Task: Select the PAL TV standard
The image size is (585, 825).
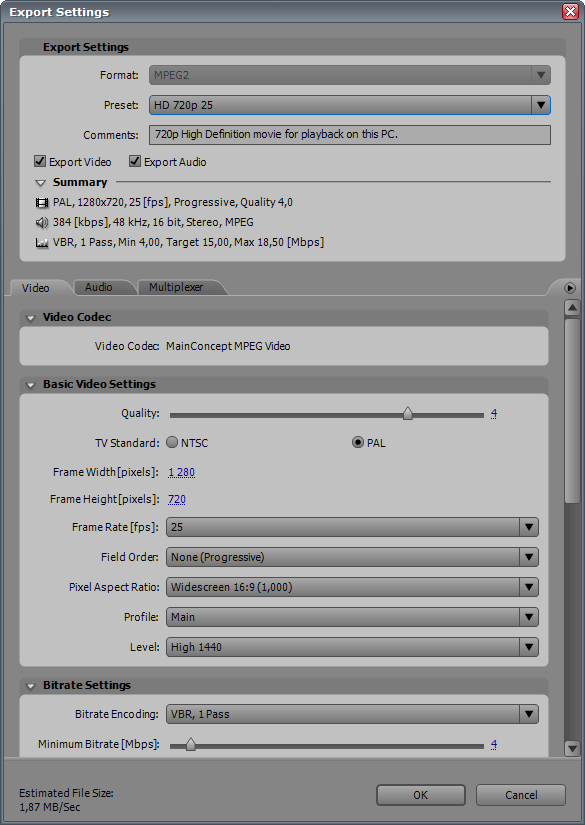Action: [358, 442]
